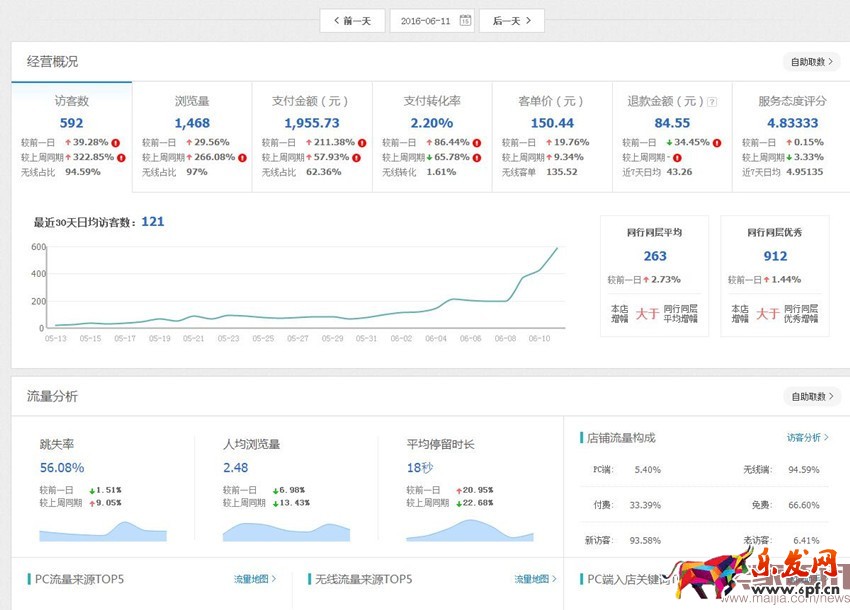The height and width of the screenshot is (610, 850).
Task: Go to previous day with 前一天 button
Action: tap(352, 21)
